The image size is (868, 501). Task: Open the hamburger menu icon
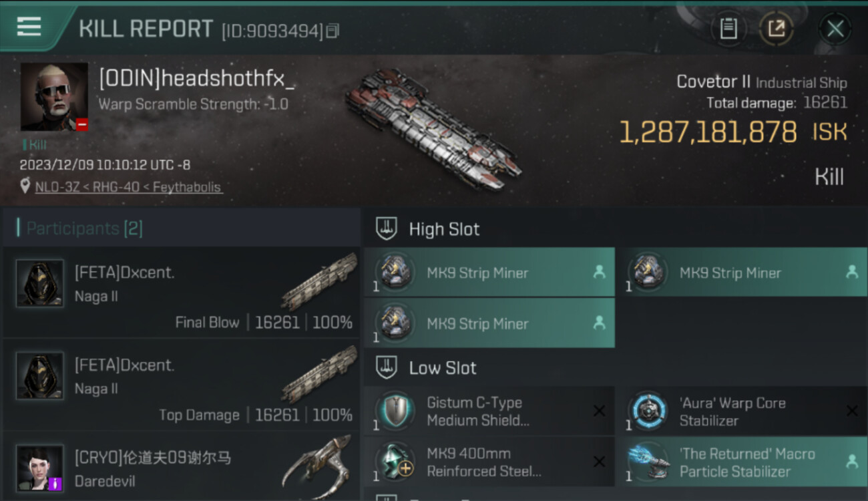[x=29, y=27]
